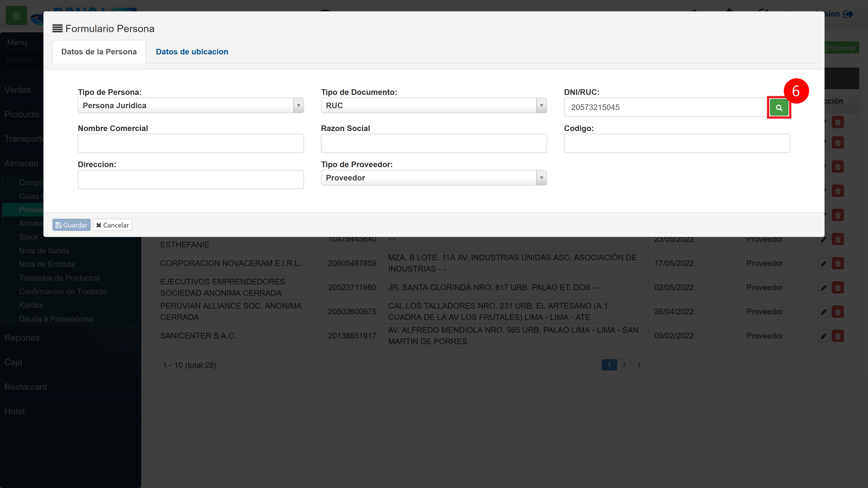Viewport: 868px width, 488px height.
Task: Open Deuda a Proveedores in sidebar
Action: point(56,319)
